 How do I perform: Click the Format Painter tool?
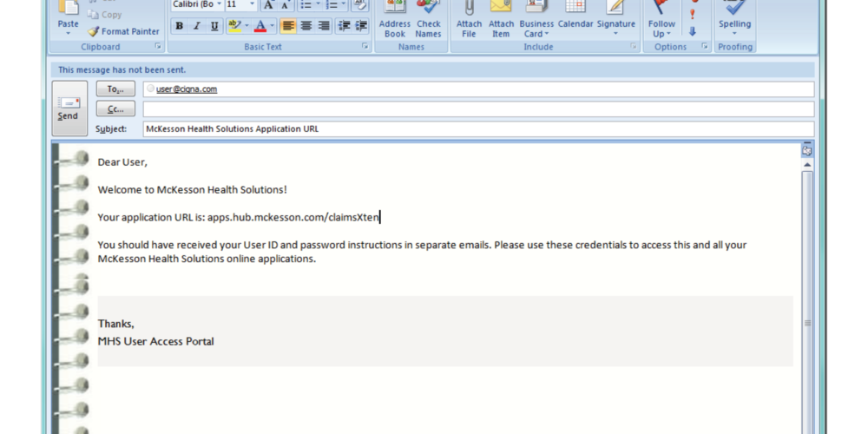[122, 31]
